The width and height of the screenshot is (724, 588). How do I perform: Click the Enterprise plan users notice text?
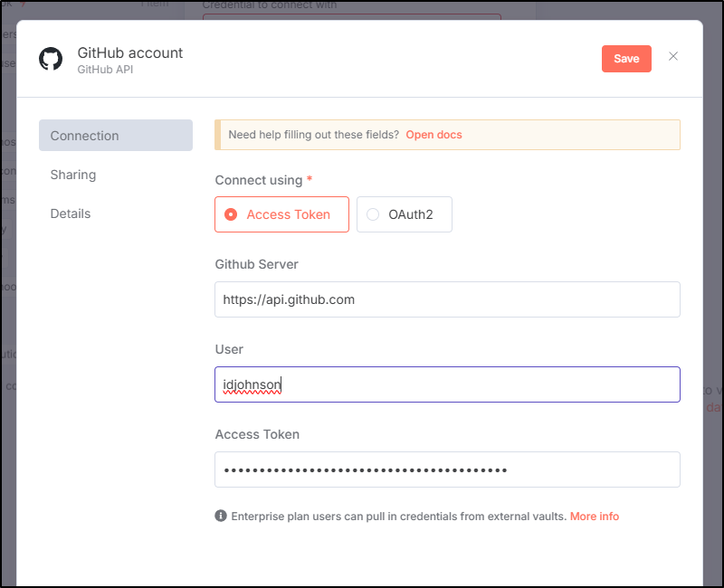click(398, 516)
